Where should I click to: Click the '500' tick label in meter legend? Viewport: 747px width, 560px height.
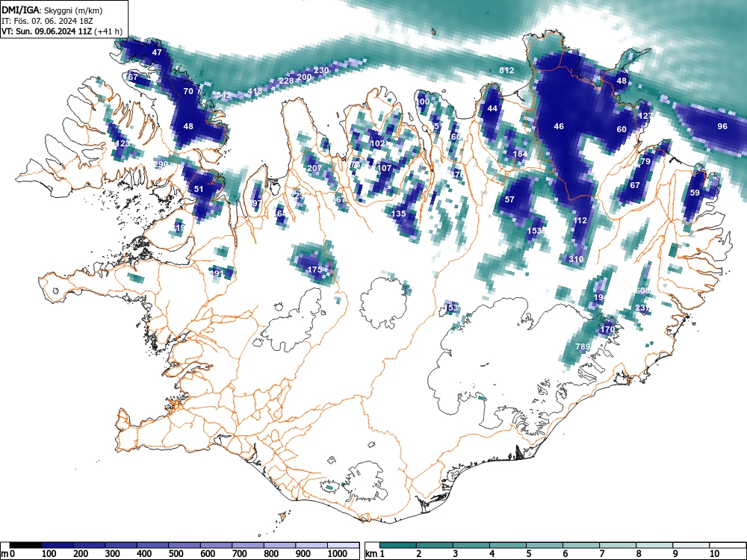pos(176,553)
